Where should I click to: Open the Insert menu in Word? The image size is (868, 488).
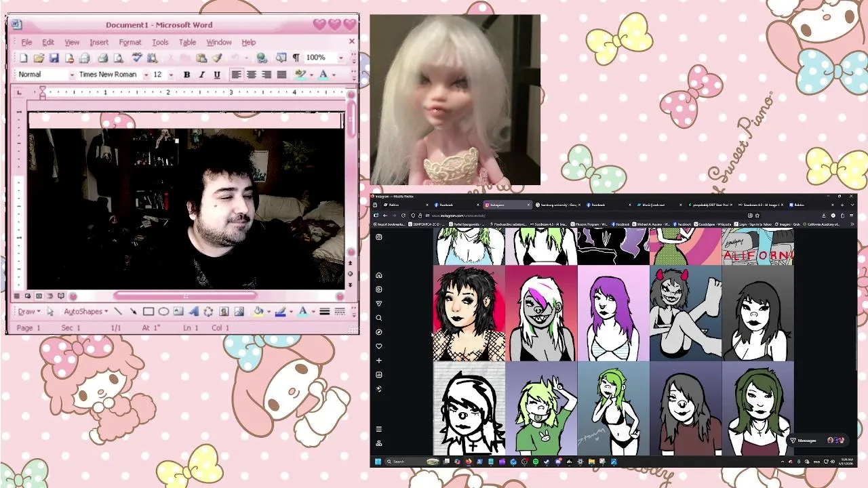click(x=99, y=42)
